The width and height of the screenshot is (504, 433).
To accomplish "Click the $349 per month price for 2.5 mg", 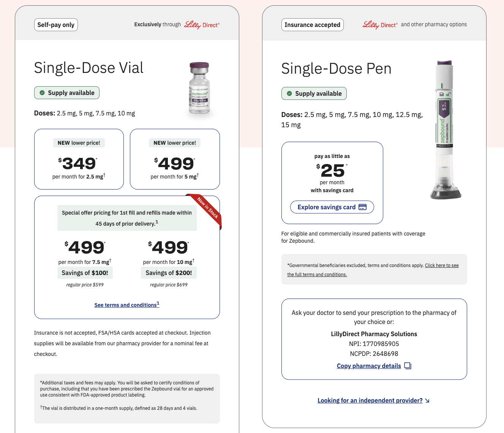I will click(x=79, y=163).
